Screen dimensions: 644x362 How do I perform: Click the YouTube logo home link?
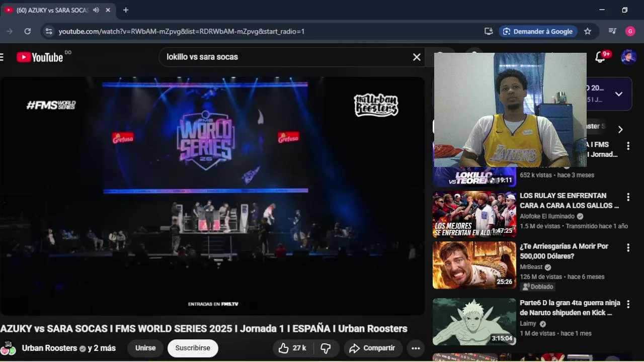tap(40, 57)
